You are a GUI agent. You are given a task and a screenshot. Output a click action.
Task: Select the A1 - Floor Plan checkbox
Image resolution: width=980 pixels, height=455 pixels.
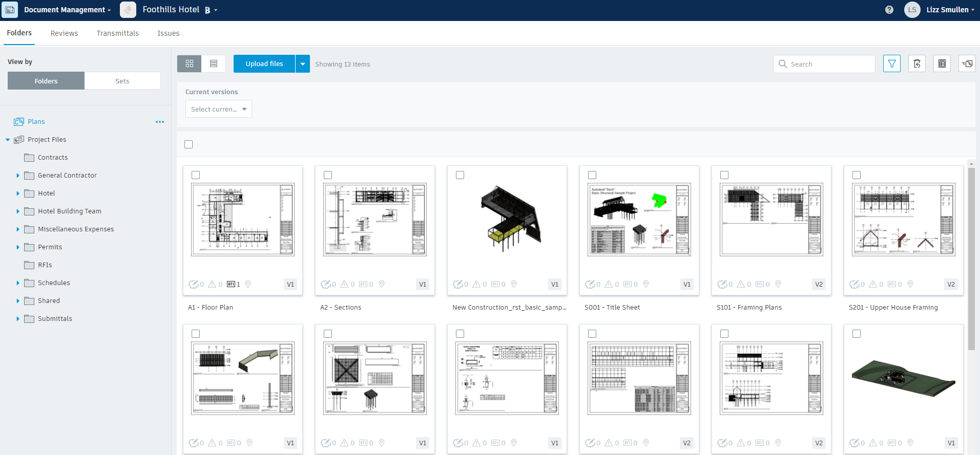pyautogui.click(x=196, y=175)
